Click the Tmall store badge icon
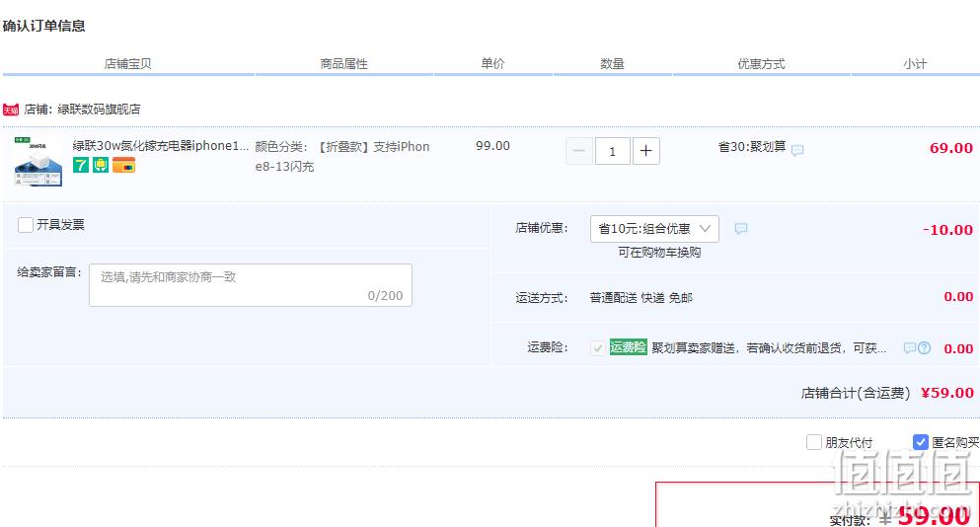 tap(11, 110)
